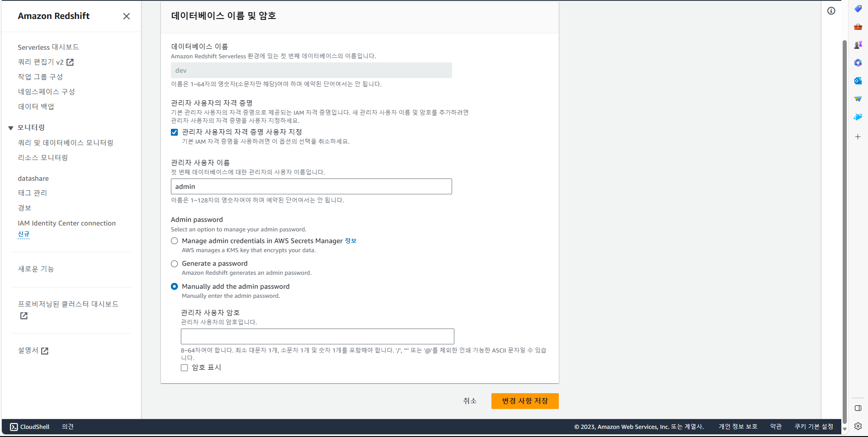This screenshot has height=437, width=868.
Task: Focus the 관리자 사용자 이름 field with admin
Action: click(311, 187)
